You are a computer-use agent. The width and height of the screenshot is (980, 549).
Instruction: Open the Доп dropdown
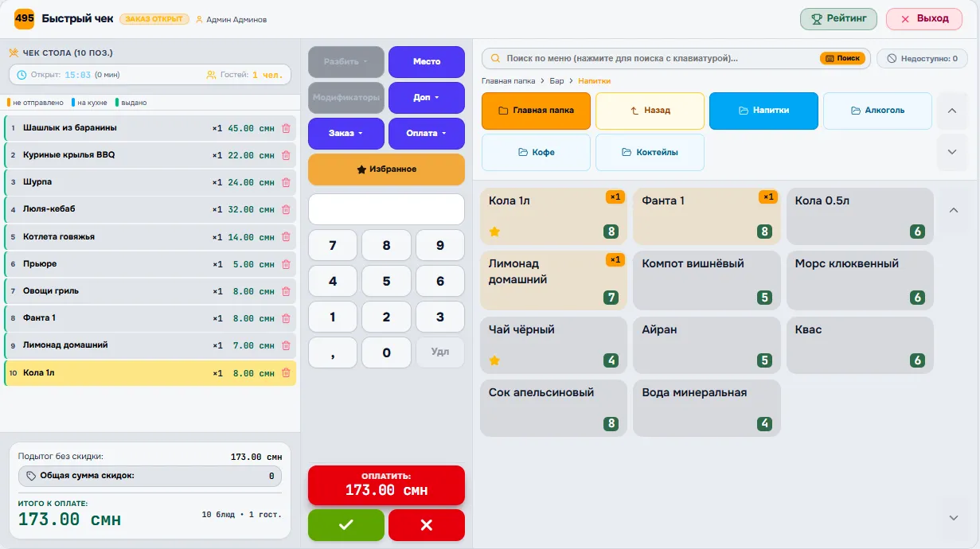tap(427, 98)
